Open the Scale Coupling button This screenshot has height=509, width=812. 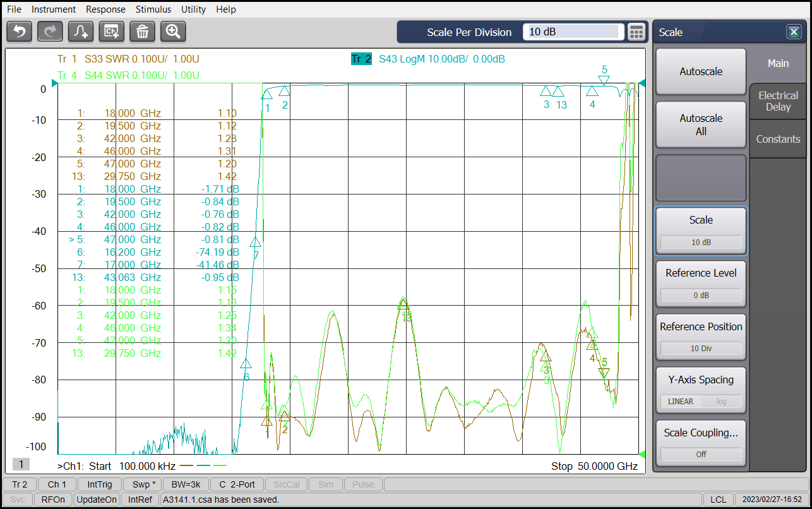click(x=701, y=443)
